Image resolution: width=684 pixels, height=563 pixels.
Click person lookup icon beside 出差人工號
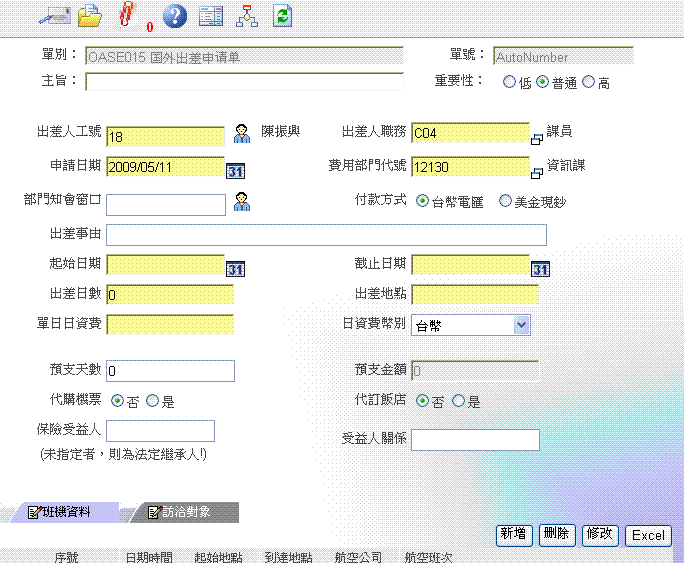pos(242,134)
